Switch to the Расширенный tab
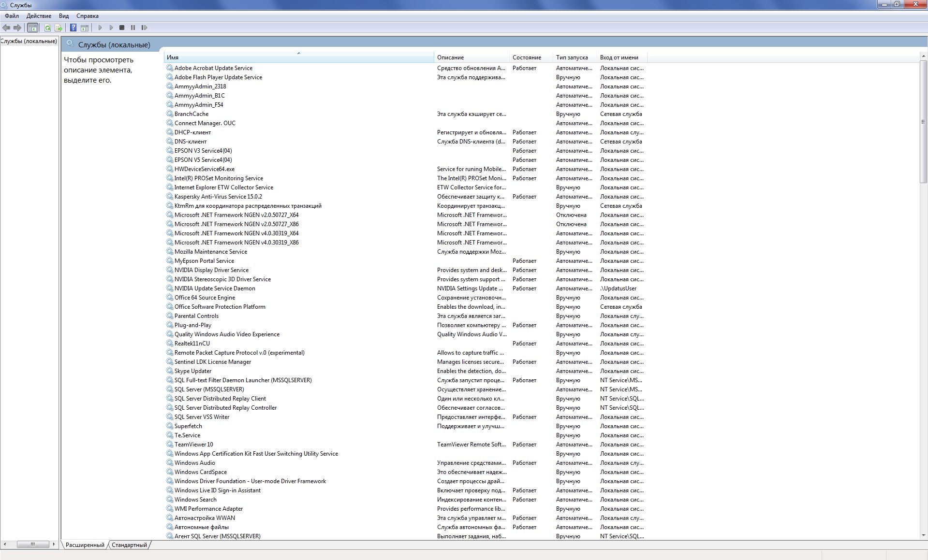Viewport: 928px width, 560px height. [x=85, y=545]
